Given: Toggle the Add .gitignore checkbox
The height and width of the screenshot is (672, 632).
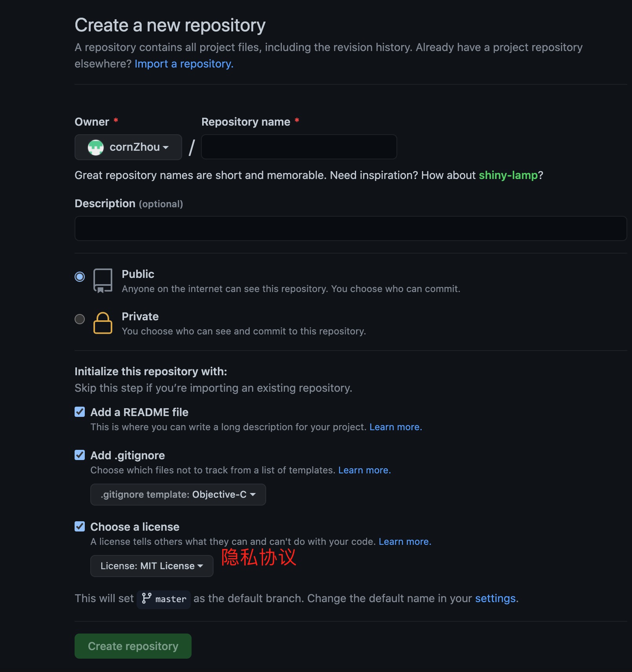Looking at the screenshot, I should point(80,455).
